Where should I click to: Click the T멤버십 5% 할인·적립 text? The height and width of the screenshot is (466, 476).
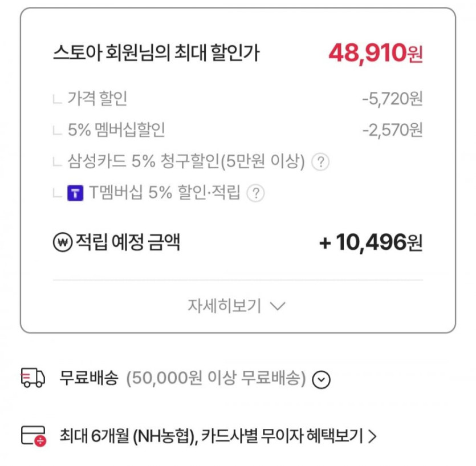click(165, 193)
